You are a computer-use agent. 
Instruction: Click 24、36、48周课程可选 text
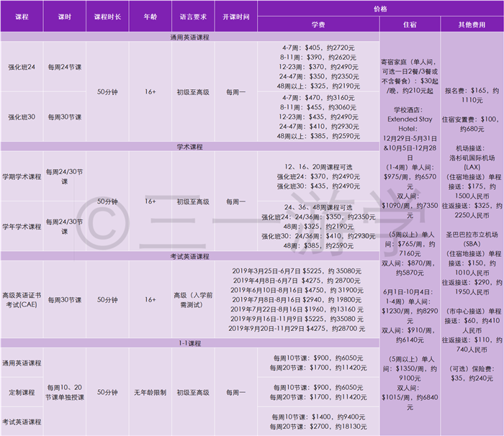point(318,207)
